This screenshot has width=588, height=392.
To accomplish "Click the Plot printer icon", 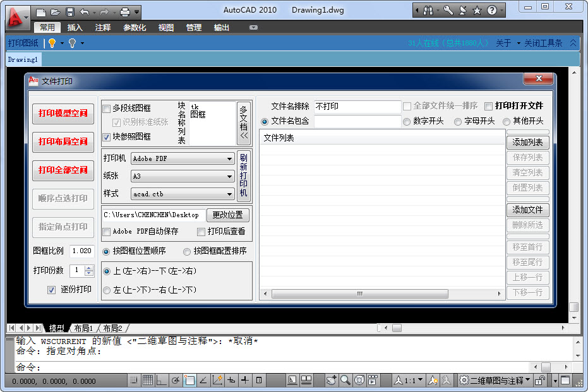I will coord(125,13).
